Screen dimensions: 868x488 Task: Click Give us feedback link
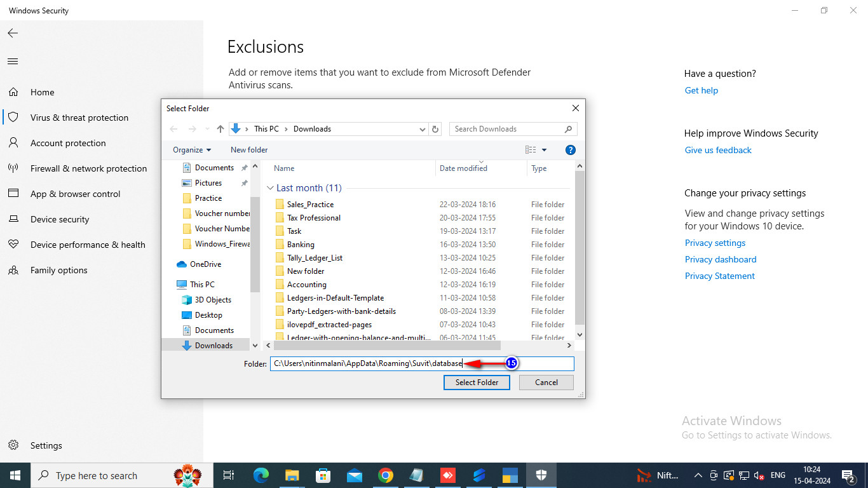[x=718, y=150]
